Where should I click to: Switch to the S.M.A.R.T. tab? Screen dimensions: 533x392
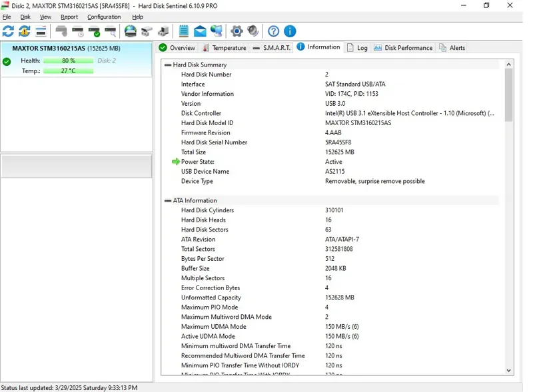[272, 48]
